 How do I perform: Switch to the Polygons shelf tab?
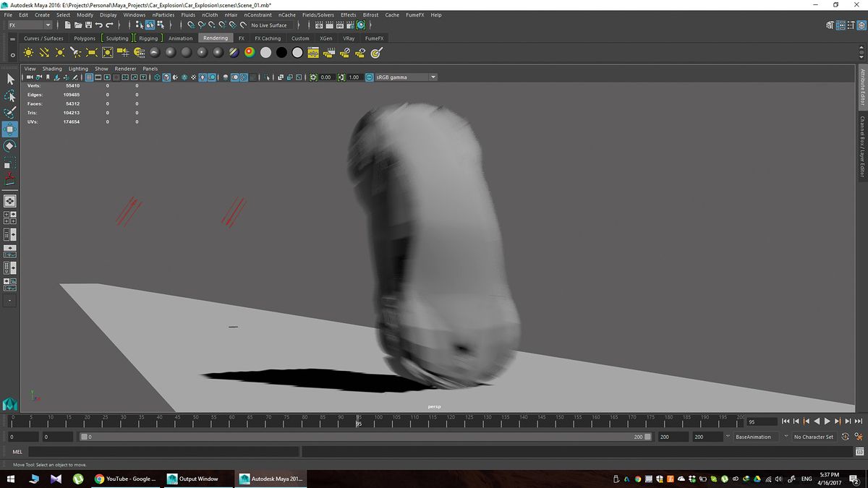[84, 38]
